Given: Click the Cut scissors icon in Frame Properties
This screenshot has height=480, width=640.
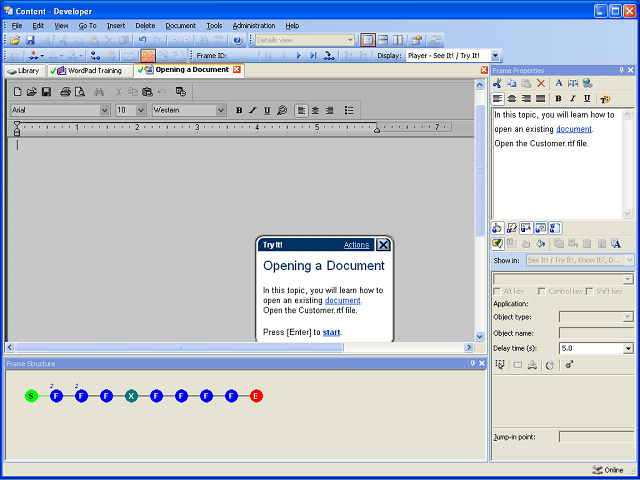Looking at the screenshot, I should [x=497, y=83].
